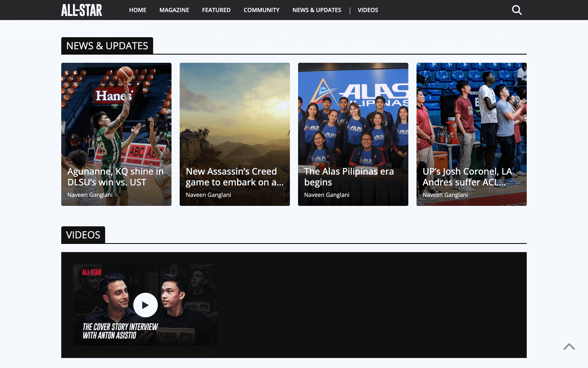588x368 pixels.
Task: Open the VIDEOS section heading
Action: [83, 235]
